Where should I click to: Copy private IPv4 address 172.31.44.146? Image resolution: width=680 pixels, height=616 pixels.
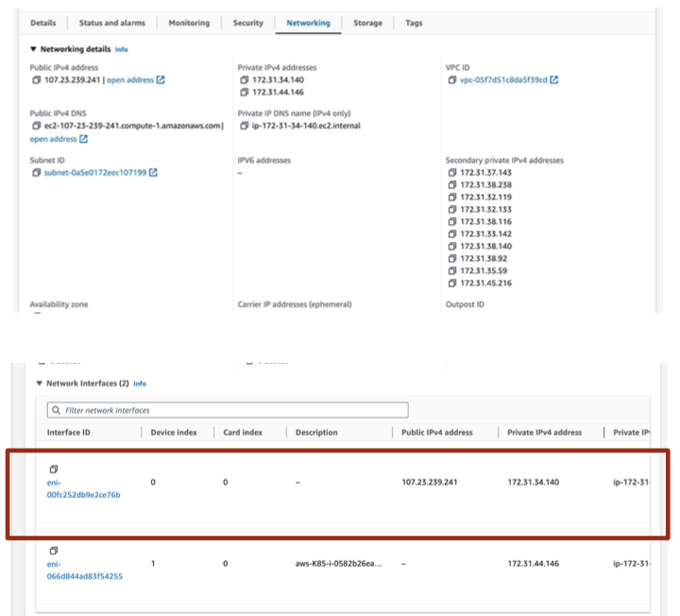(x=245, y=93)
